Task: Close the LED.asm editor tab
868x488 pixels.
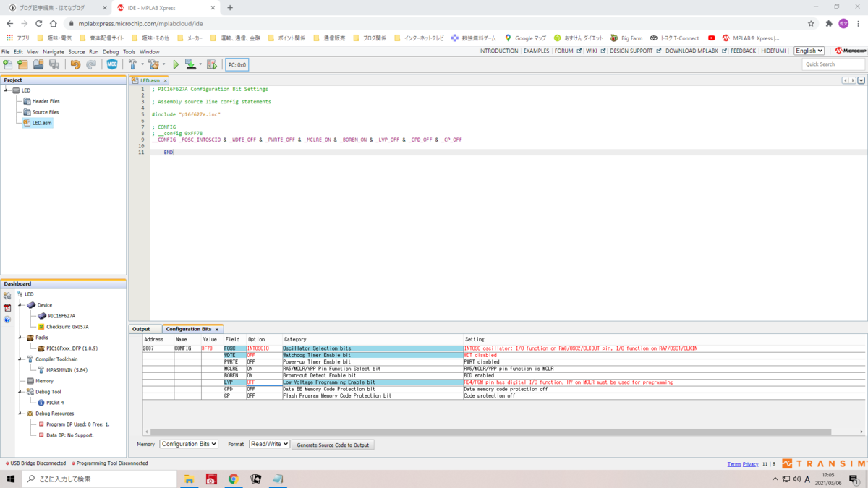Action: (165, 80)
